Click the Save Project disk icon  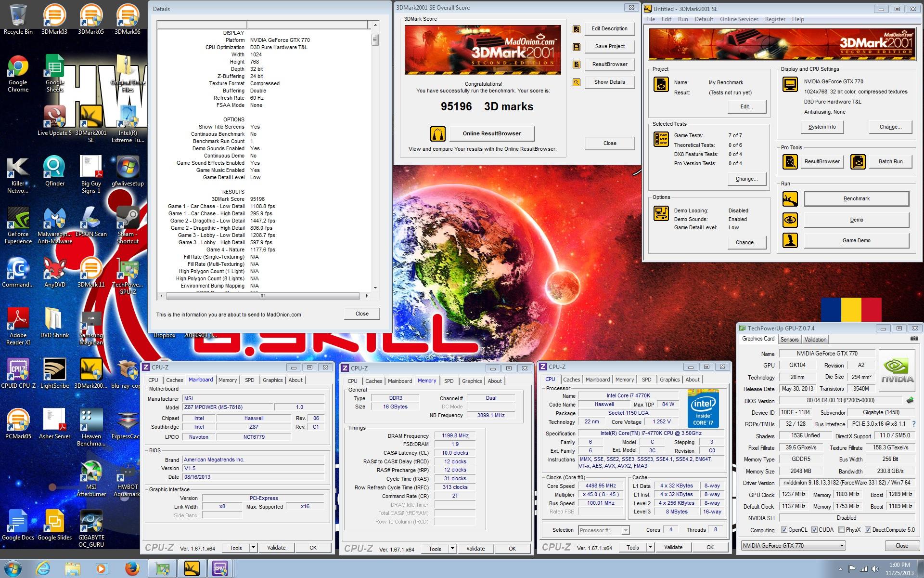pyautogui.click(x=576, y=47)
